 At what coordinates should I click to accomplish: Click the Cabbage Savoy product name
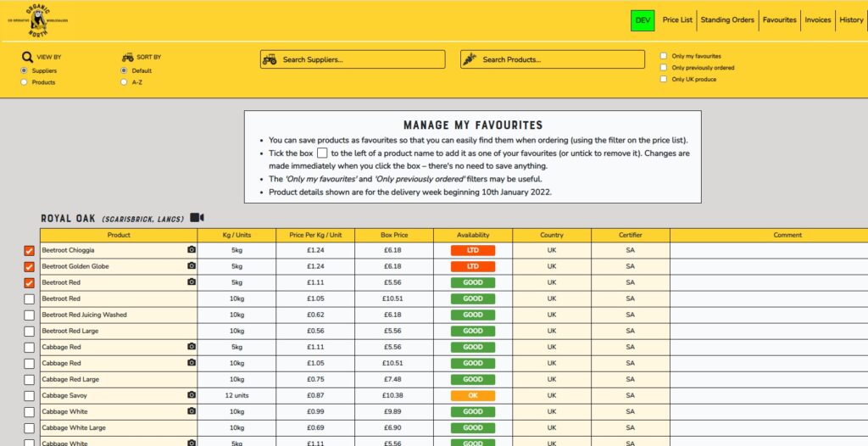tap(64, 396)
